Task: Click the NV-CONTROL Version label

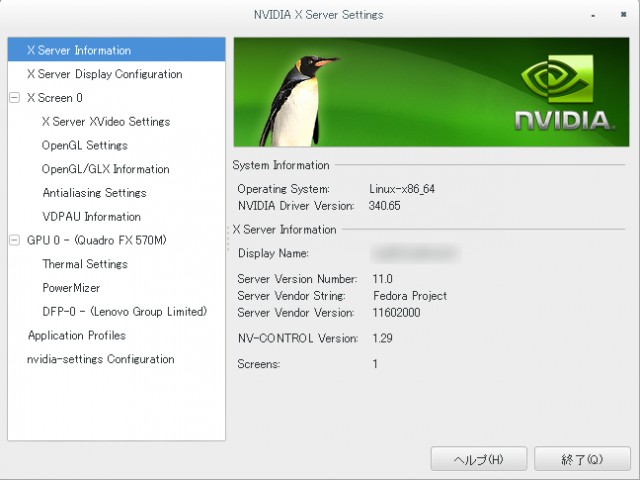Action: (x=298, y=338)
